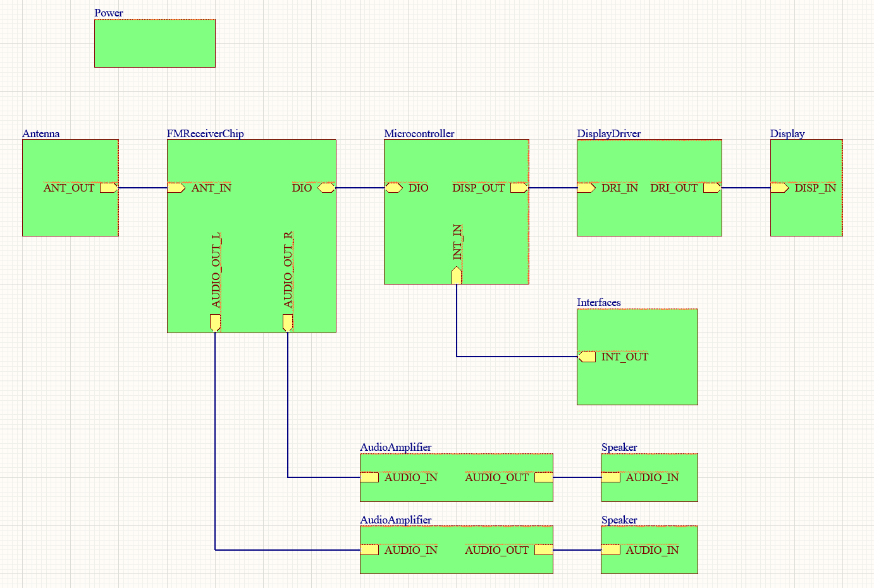Click the lower Speaker designator label
874x588 pixels.
pyautogui.click(x=619, y=520)
